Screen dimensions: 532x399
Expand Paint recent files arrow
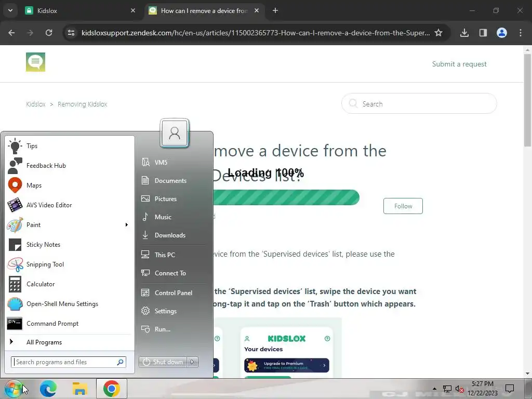coord(127,224)
